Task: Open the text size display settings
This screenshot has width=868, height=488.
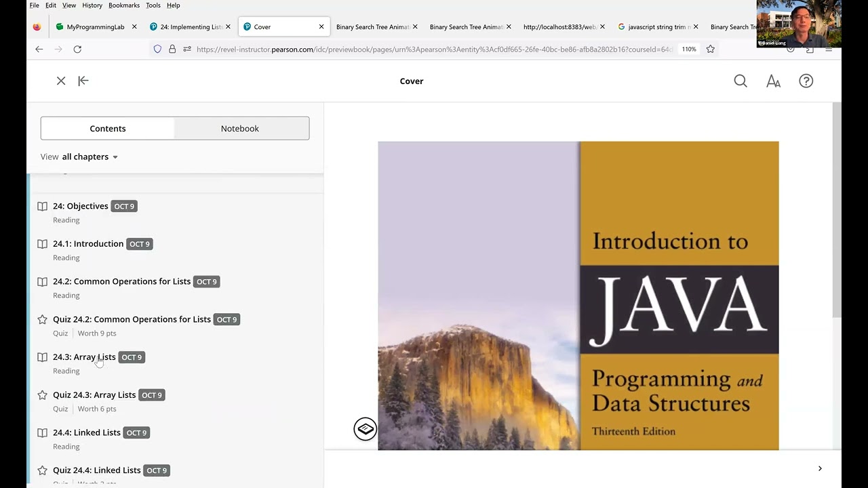Action: [x=773, y=81]
